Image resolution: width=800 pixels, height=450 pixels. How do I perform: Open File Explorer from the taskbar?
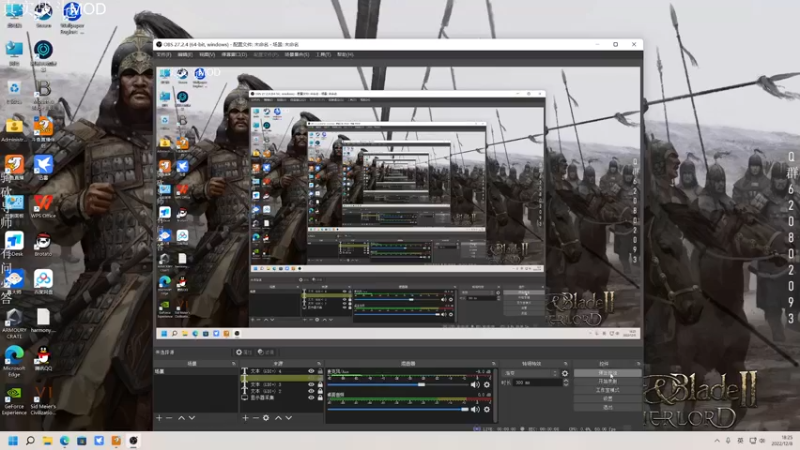(47, 440)
